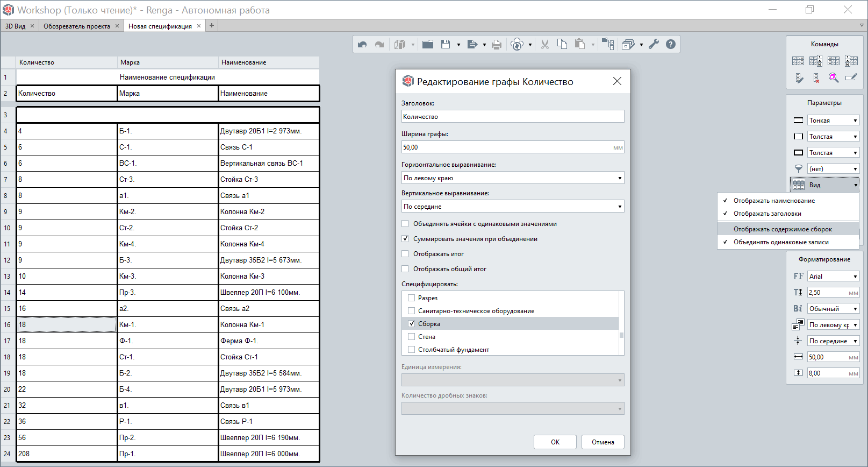
Task: Add a new tab with the plus button
Action: tap(212, 25)
